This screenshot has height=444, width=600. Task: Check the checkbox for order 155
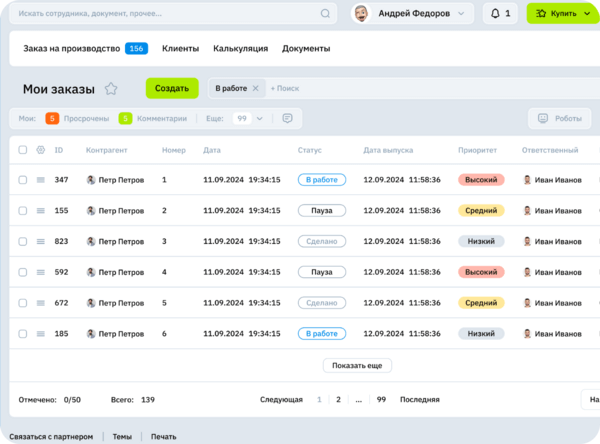click(x=22, y=211)
